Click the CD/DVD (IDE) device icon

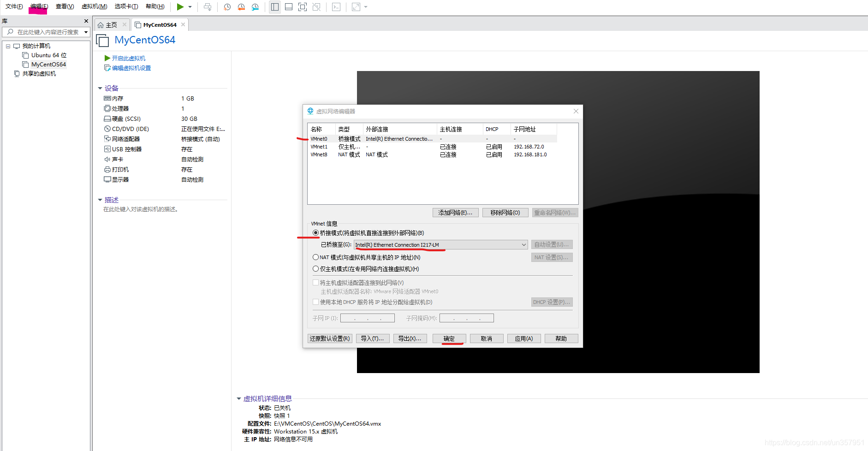tap(107, 129)
